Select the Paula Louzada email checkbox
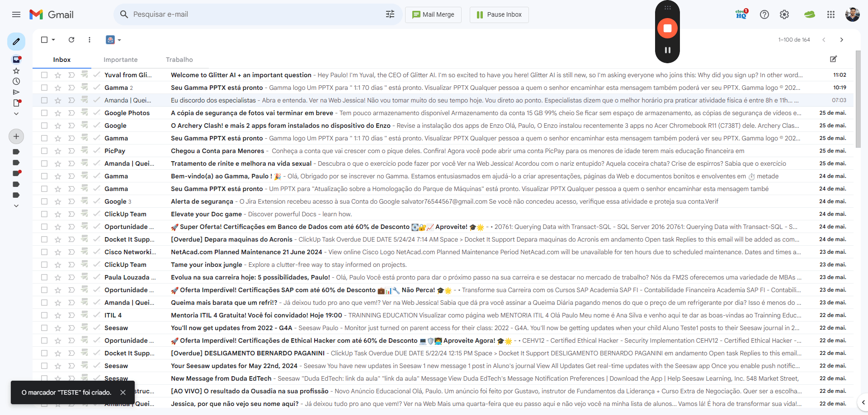 [44, 277]
